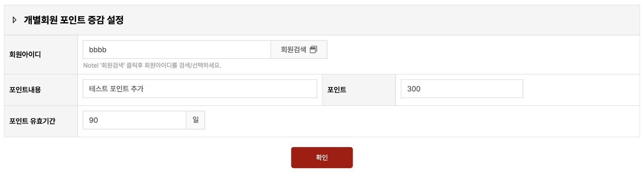Click the 포인트내용 field with 테스트 포인트 추가

[x=200, y=89]
